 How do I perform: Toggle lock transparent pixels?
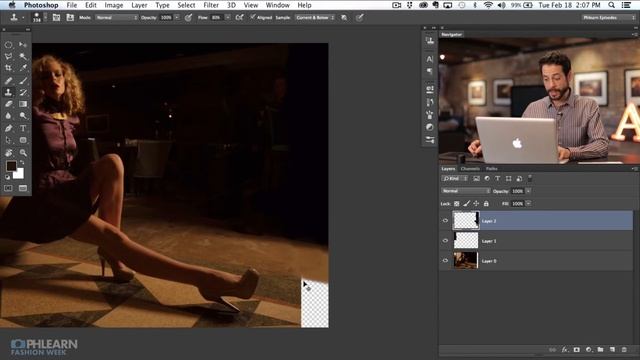[x=457, y=203]
